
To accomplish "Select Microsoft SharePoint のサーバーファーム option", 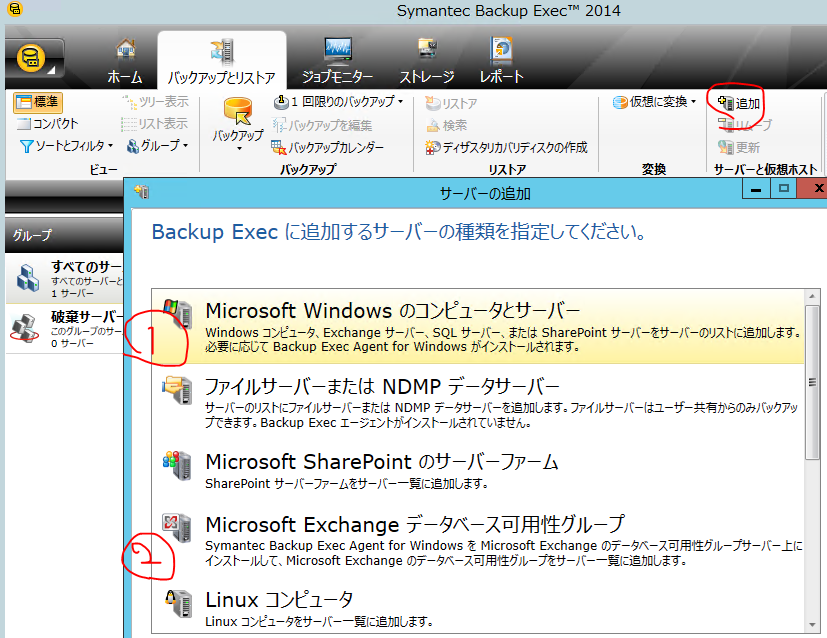I will 478,471.
